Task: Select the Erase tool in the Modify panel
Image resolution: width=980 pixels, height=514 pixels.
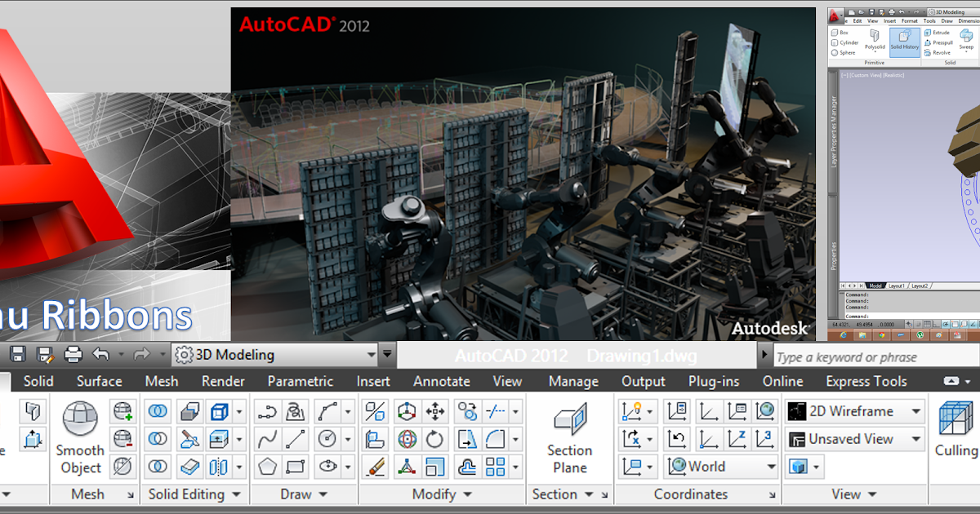Action: tap(375, 467)
